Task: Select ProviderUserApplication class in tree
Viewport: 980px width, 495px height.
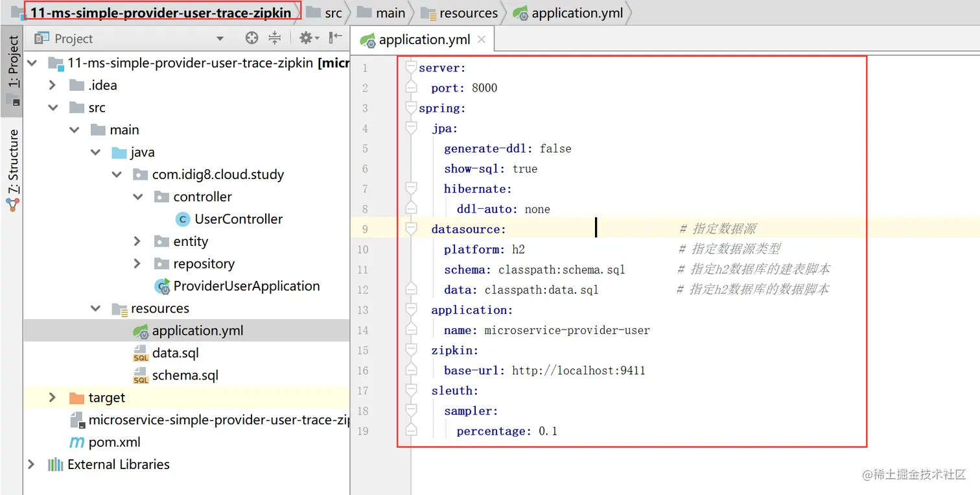Action: point(246,286)
